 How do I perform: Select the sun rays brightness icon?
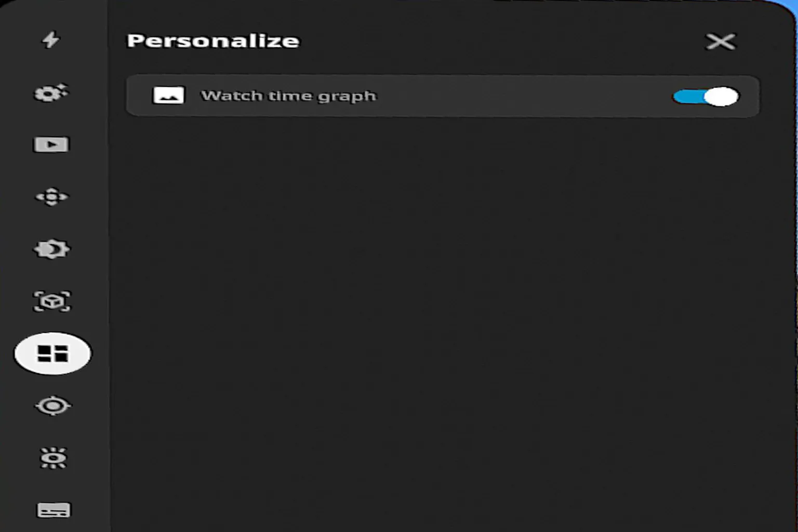click(x=53, y=458)
